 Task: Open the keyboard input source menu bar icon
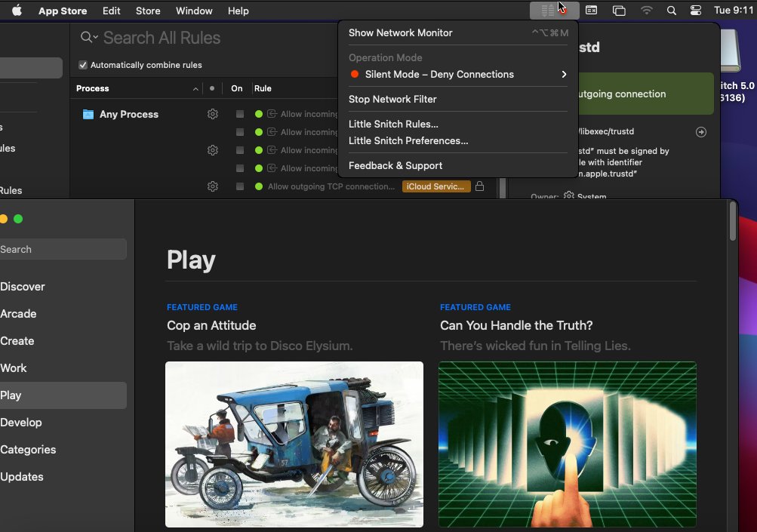[592, 11]
